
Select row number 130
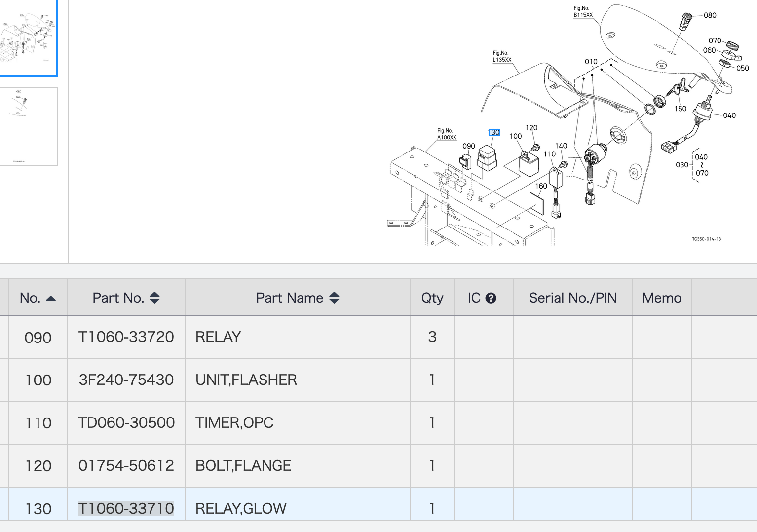click(x=38, y=509)
